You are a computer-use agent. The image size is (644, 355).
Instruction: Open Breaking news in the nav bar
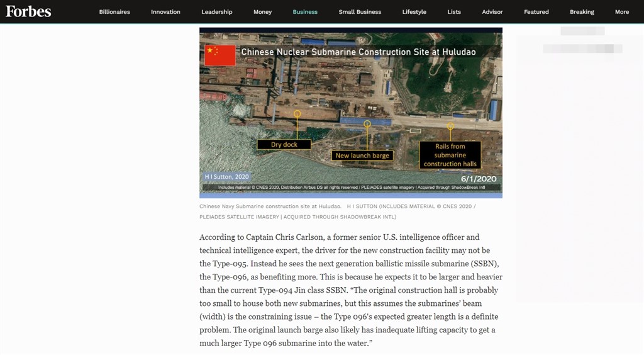click(582, 12)
